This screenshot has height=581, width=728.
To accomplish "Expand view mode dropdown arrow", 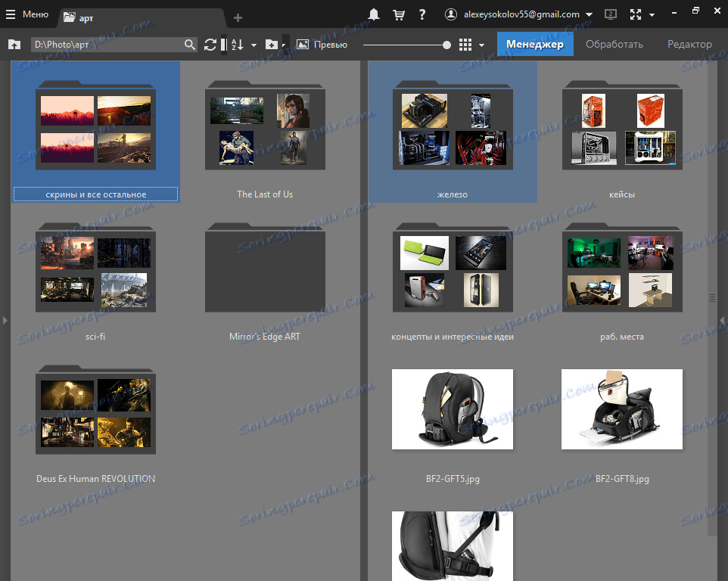I will (481, 45).
